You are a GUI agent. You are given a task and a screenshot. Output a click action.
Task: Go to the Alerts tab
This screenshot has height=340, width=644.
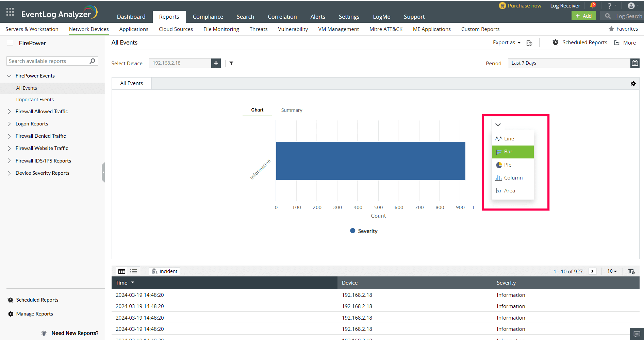[x=318, y=17]
